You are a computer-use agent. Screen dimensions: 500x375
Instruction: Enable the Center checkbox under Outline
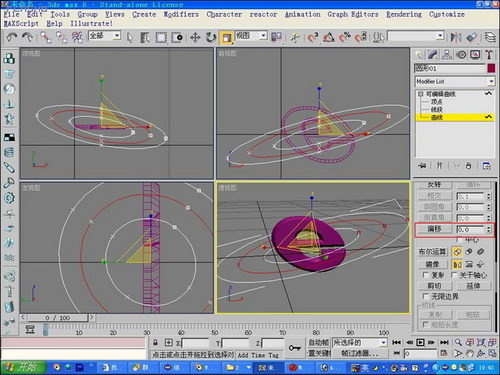click(460, 240)
